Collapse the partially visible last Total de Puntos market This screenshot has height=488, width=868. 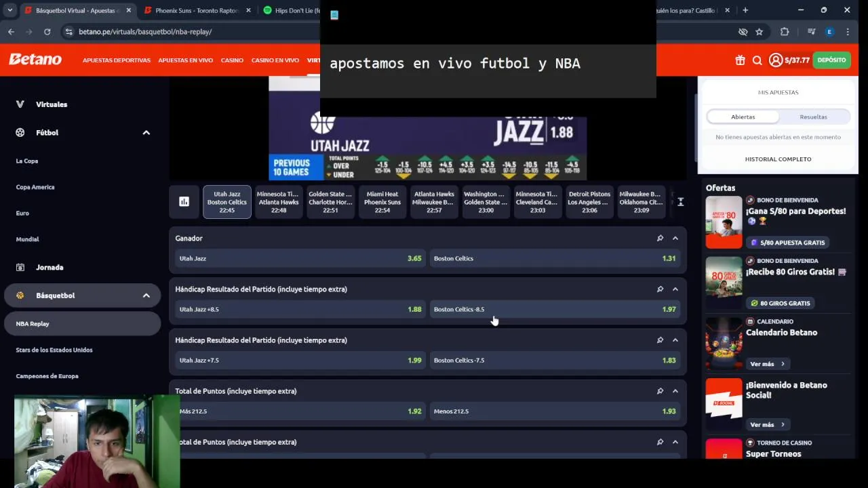(x=675, y=442)
